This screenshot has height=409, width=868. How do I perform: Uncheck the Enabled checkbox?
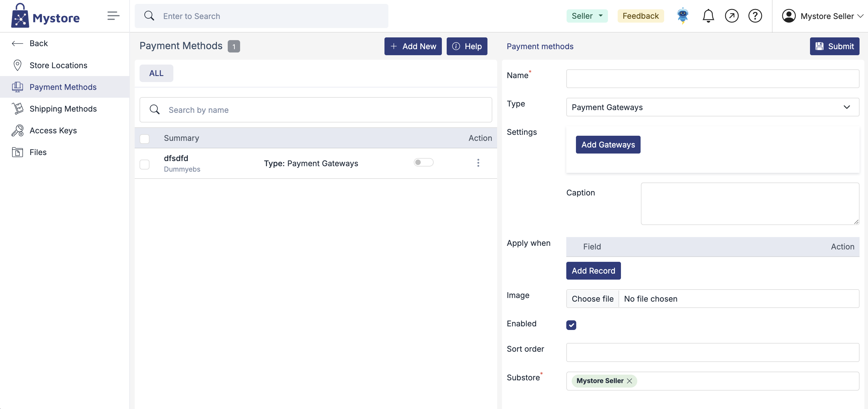point(571,325)
